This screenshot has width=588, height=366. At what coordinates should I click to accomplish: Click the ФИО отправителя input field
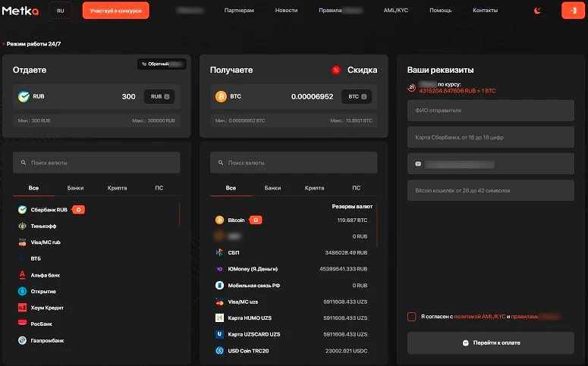(x=490, y=111)
